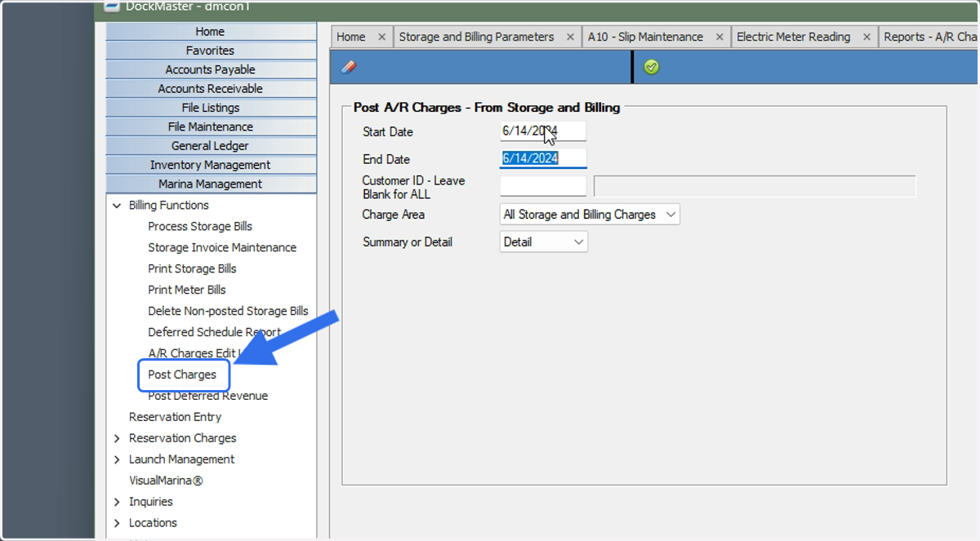The height and width of the screenshot is (541, 980).
Task: Open the Inventory Management section
Action: [x=211, y=165]
